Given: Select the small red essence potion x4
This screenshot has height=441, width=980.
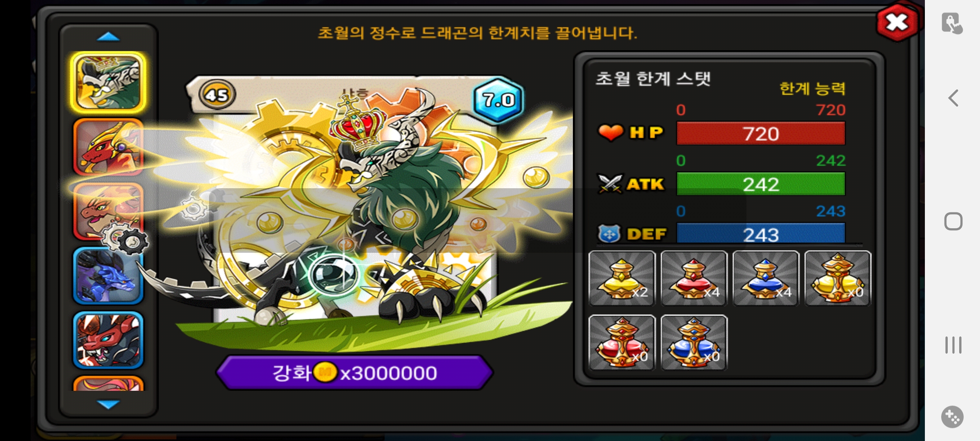Looking at the screenshot, I should 694,278.
